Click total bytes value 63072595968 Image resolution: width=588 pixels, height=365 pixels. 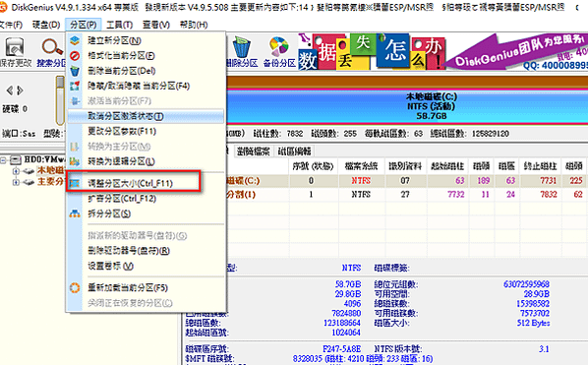526,284
